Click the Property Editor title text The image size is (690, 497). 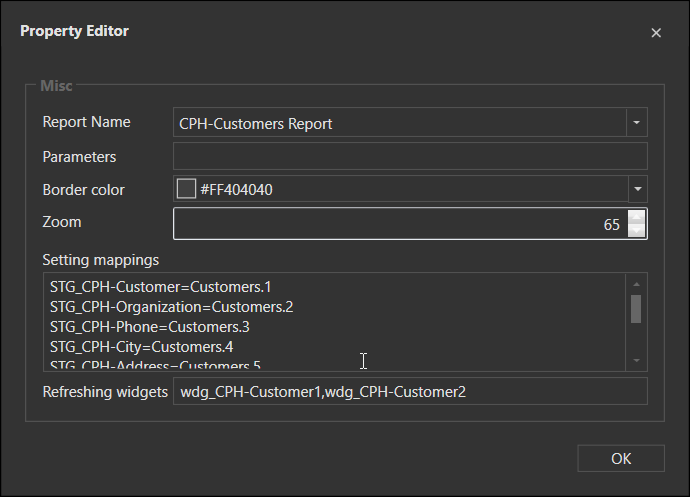click(x=75, y=31)
